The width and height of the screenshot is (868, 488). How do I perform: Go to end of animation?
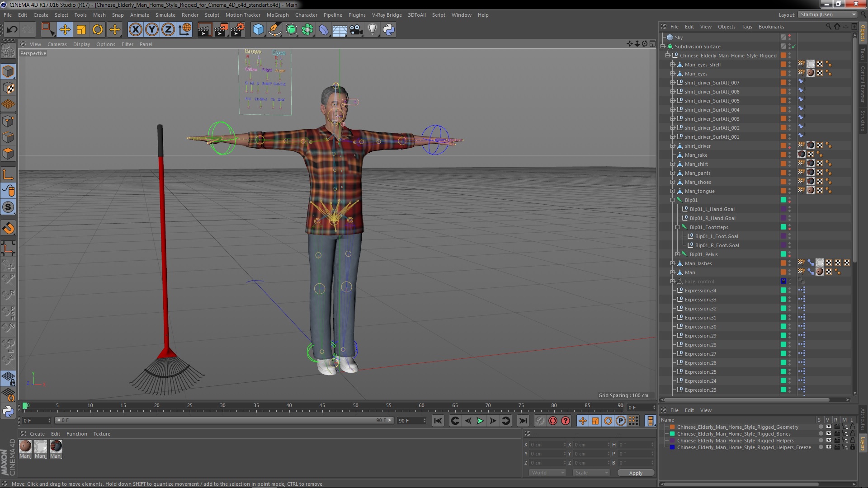523,421
